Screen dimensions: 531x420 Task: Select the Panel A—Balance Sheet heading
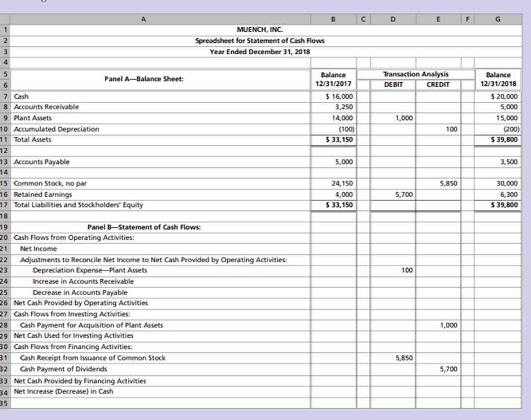[x=143, y=79]
